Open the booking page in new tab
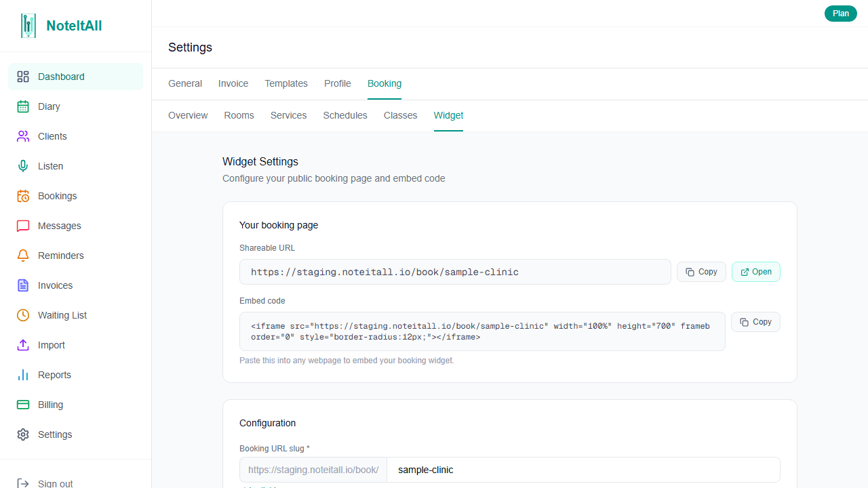The image size is (868, 488). point(756,272)
